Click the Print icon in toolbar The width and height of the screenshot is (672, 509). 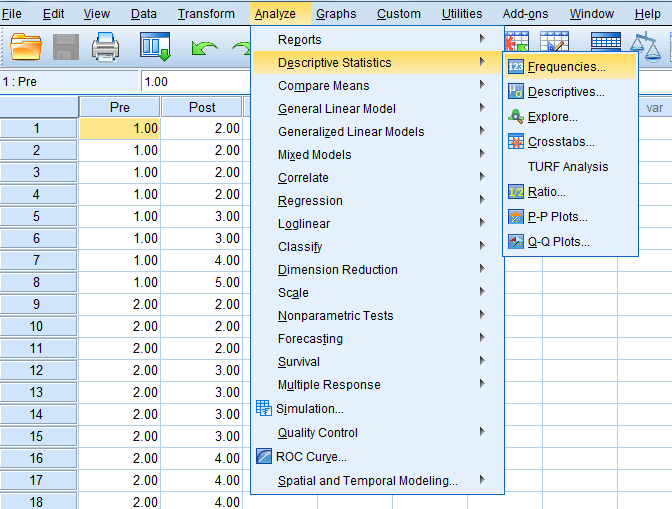click(106, 47)
